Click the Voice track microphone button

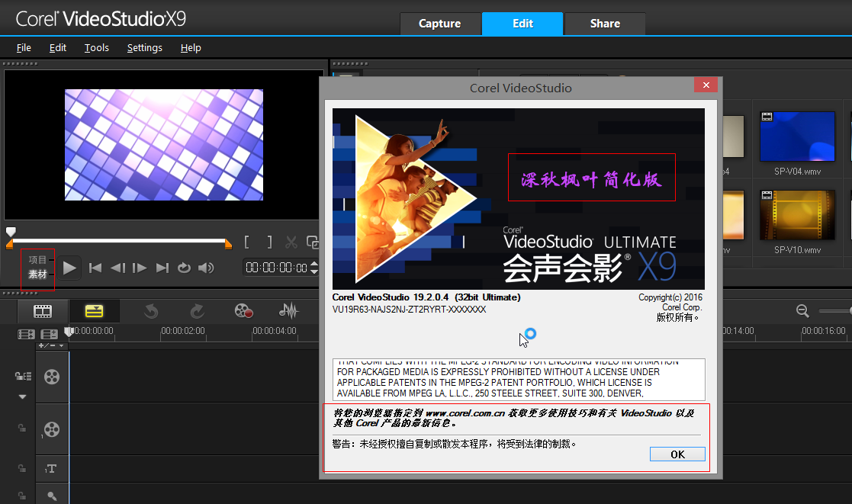pos(52,495)
